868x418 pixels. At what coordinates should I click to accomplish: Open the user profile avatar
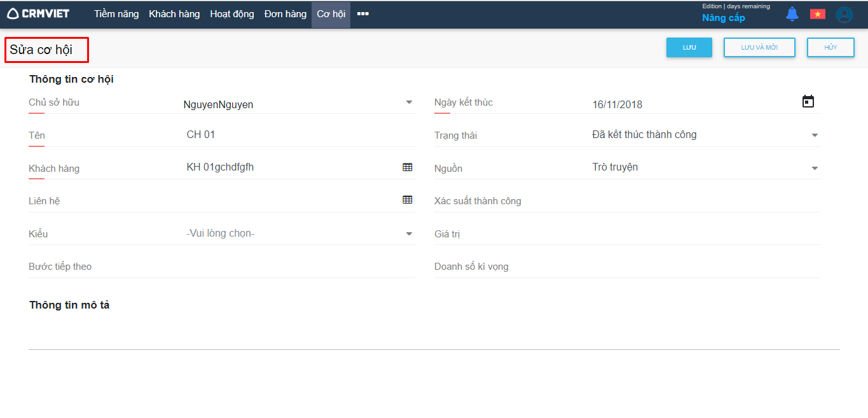(x=844, y=15)
